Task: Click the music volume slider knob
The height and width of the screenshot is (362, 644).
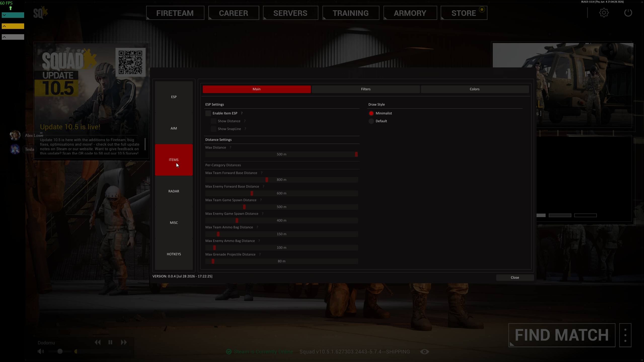Action: point(60,351)
